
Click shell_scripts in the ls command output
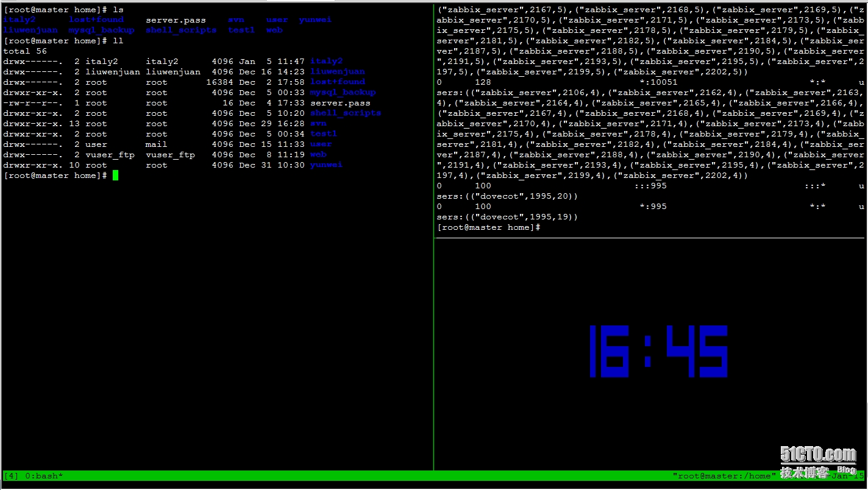tap(181, 30)
